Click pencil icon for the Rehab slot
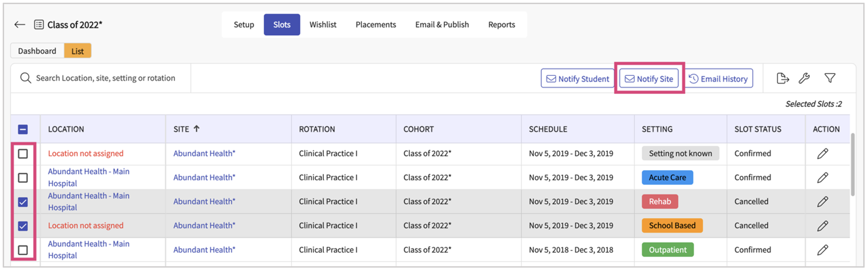The image size is (868, 271). [823, 202]
